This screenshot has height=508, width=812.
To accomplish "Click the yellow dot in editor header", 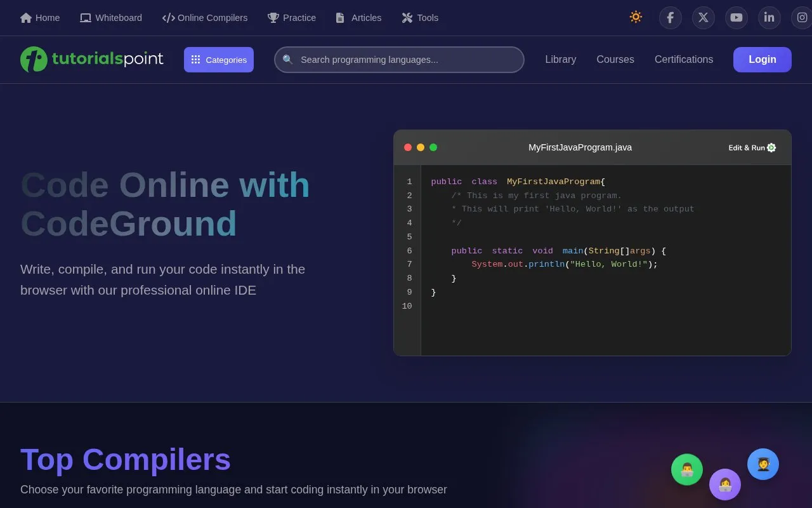I will coord(421,147).
